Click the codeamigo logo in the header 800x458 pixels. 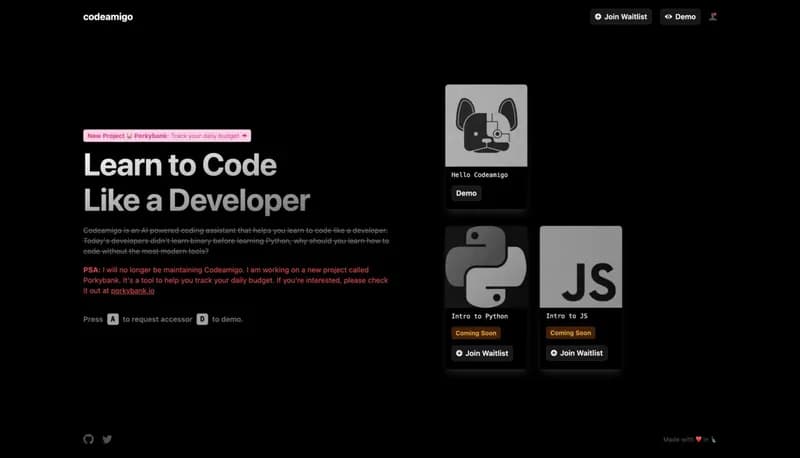coord(108,17)
